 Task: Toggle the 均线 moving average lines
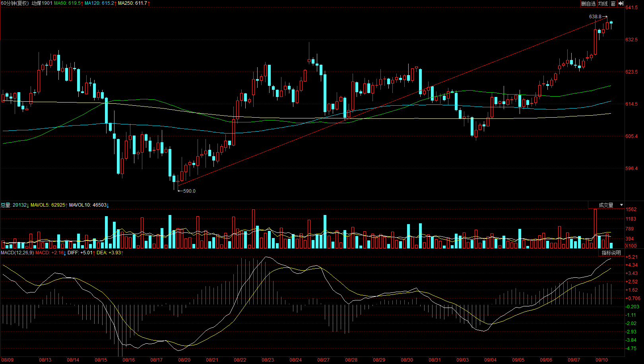click(x=603, y=4)
